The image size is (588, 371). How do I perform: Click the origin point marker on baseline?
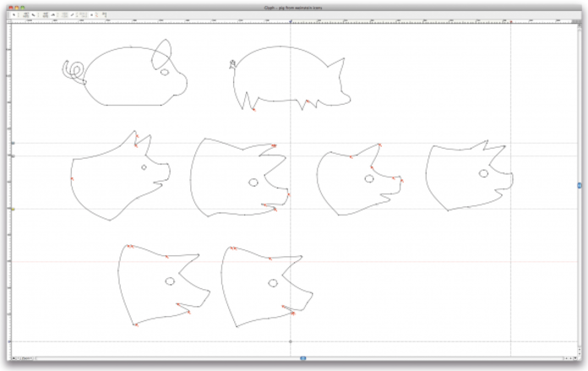[291, 341]
